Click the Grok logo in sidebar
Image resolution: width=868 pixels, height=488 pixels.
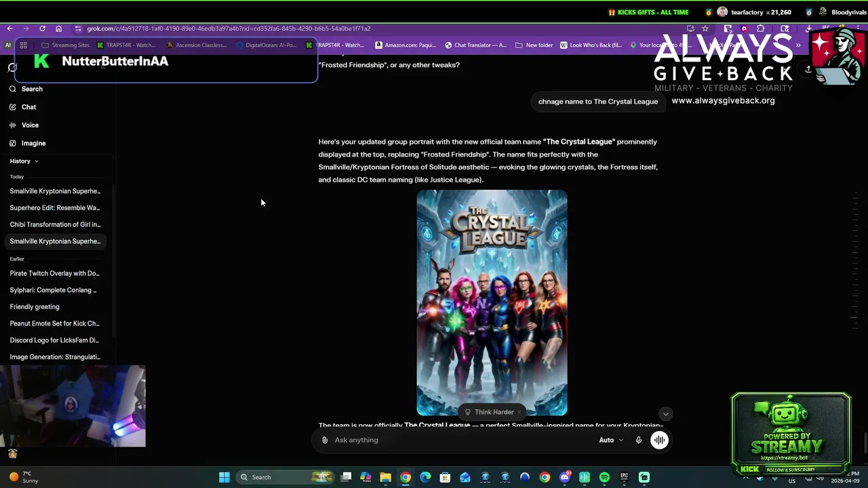point(12,68)
